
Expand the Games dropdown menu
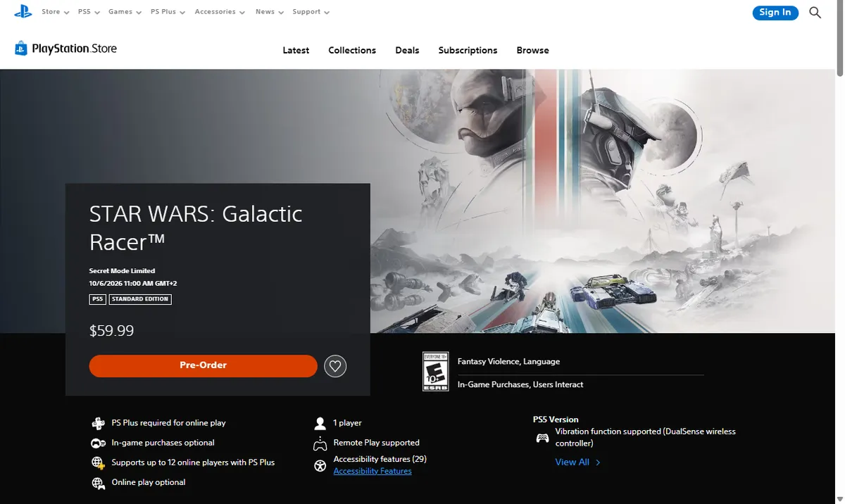[x=125, y=12]
